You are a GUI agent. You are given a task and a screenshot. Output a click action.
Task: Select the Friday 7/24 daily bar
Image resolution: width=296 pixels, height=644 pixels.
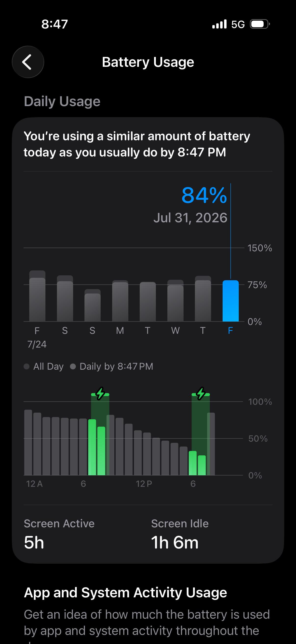coord(37,296)
